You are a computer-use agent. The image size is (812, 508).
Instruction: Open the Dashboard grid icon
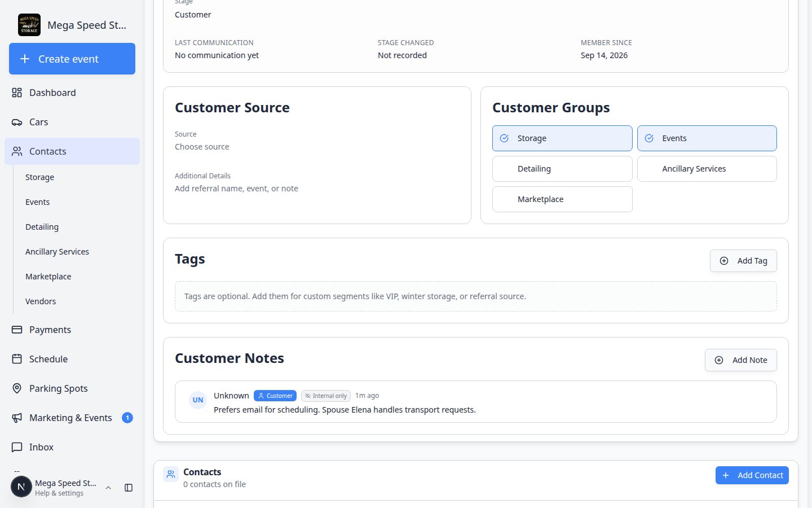pyautogui.click(x=17, y=93)
